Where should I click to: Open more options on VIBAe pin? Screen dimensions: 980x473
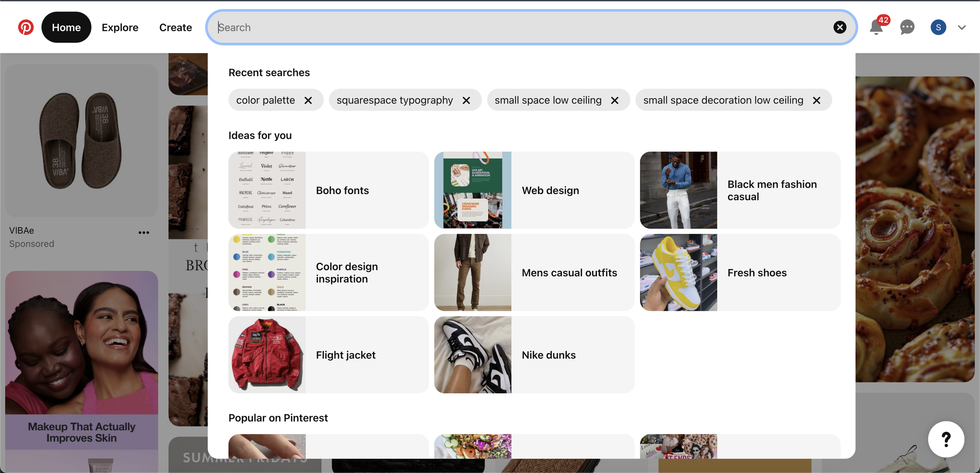point(144,233)
